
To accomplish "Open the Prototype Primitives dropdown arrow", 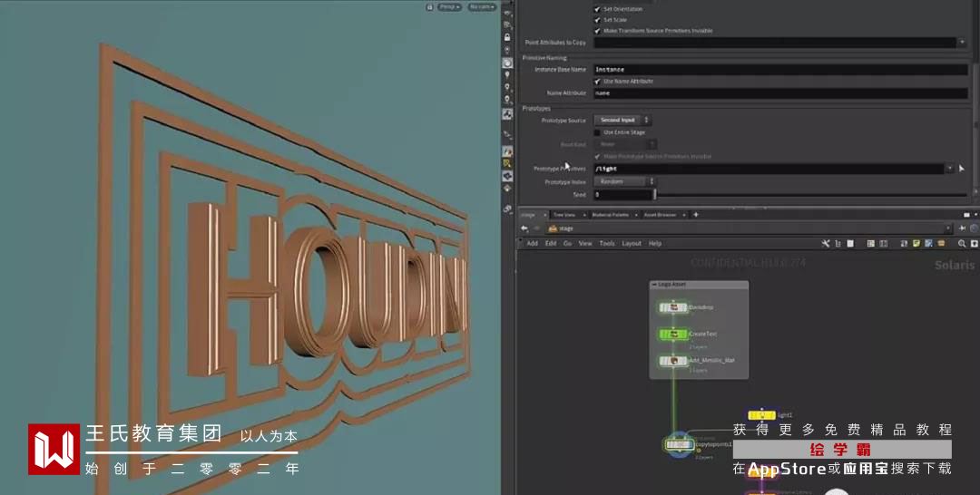I will pos(949,169).
